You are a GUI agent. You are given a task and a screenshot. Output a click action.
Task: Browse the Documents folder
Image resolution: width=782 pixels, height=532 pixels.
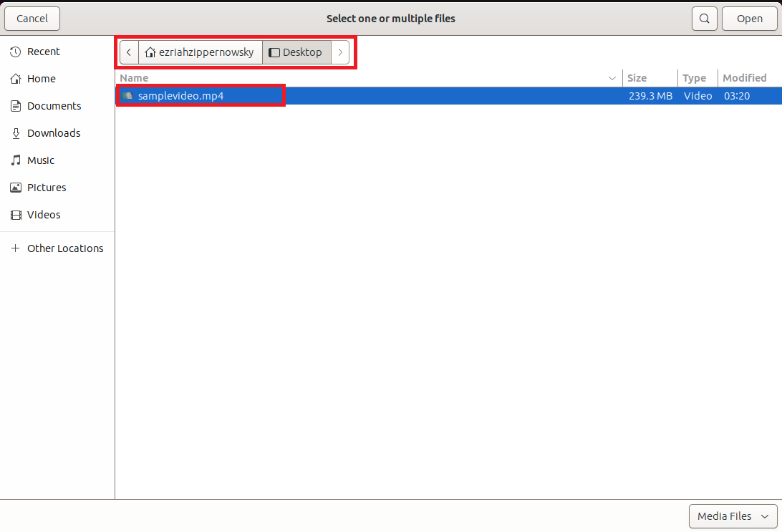point(52,105)
